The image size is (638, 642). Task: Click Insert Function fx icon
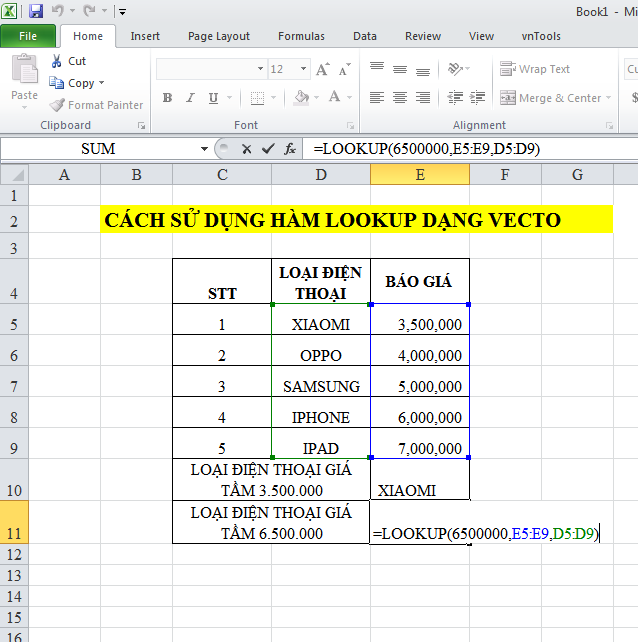tap(290, 149)
